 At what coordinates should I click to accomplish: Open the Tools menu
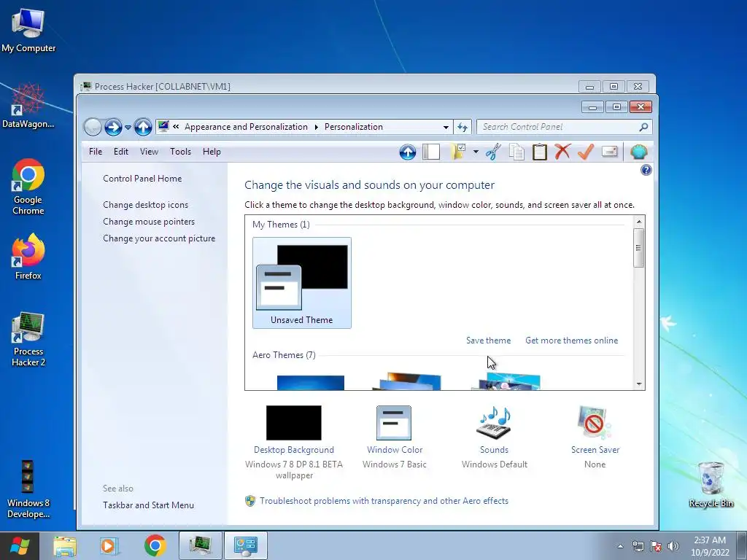pos(181,152)
